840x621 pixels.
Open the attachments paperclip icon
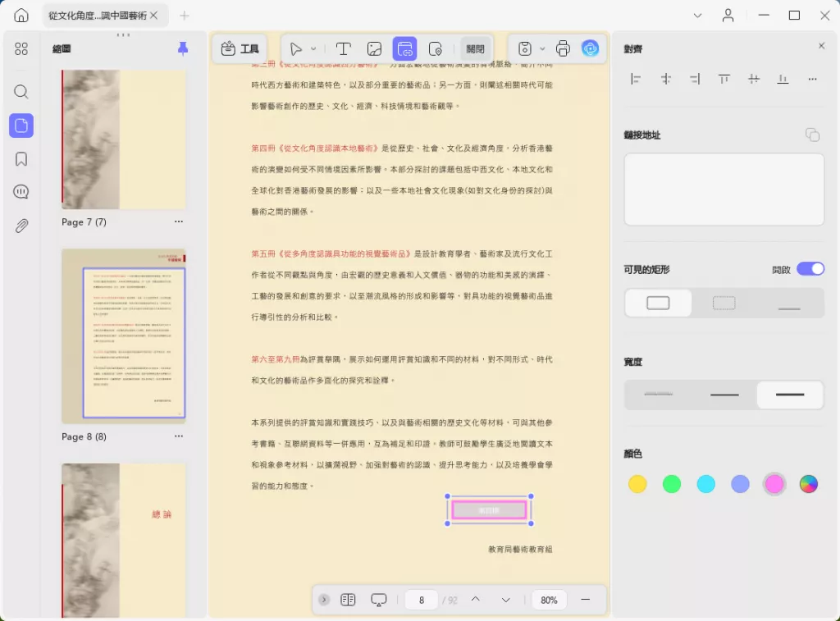click(x=21, y=226)
